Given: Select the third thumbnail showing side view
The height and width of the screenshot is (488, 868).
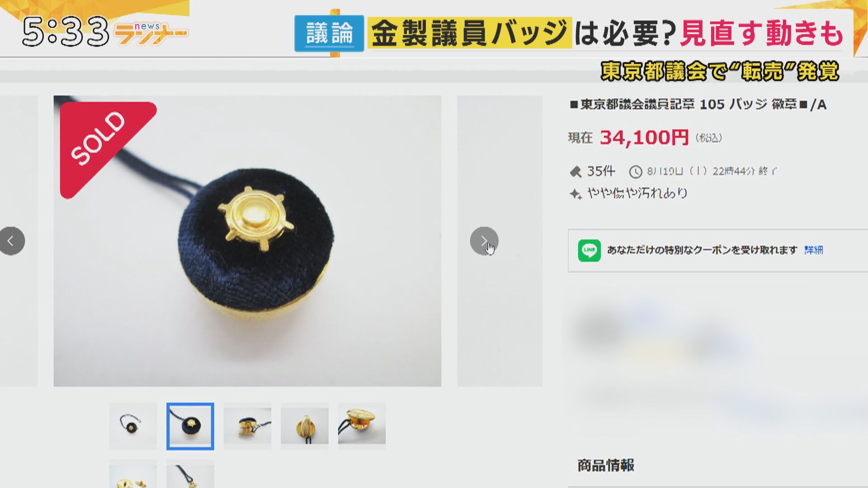Looking at the screenshot, I should [x=247, y=426].
